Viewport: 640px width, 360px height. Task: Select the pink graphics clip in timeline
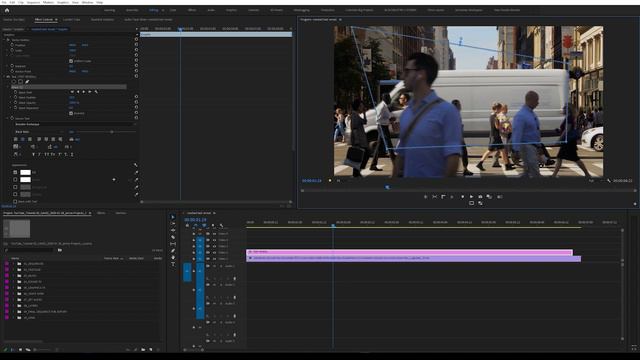coord(409,252)
